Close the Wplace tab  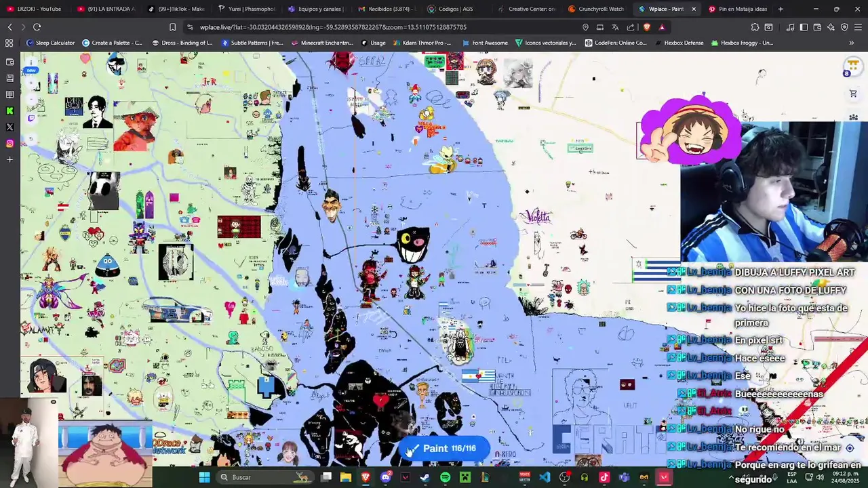(x=693, y=9)
